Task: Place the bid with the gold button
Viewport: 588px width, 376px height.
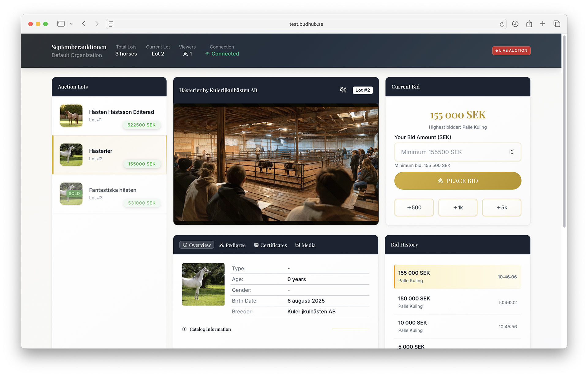Action: (458, 181)
